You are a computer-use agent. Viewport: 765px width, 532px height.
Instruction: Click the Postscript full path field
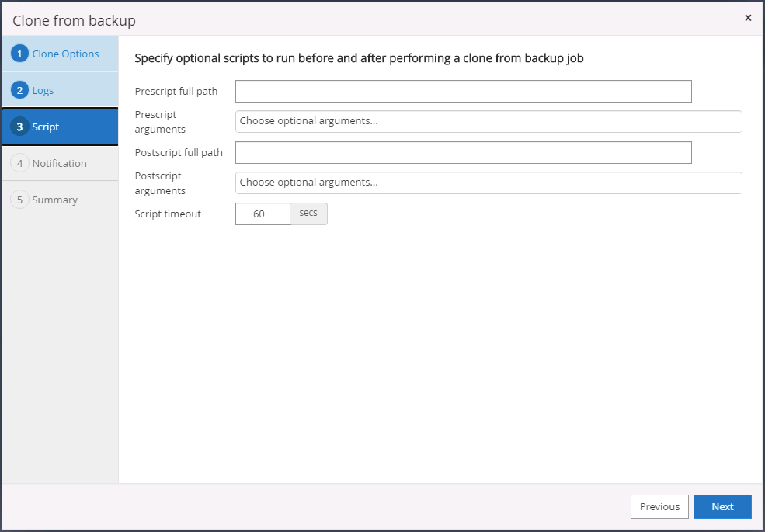[x=463, y=152]
